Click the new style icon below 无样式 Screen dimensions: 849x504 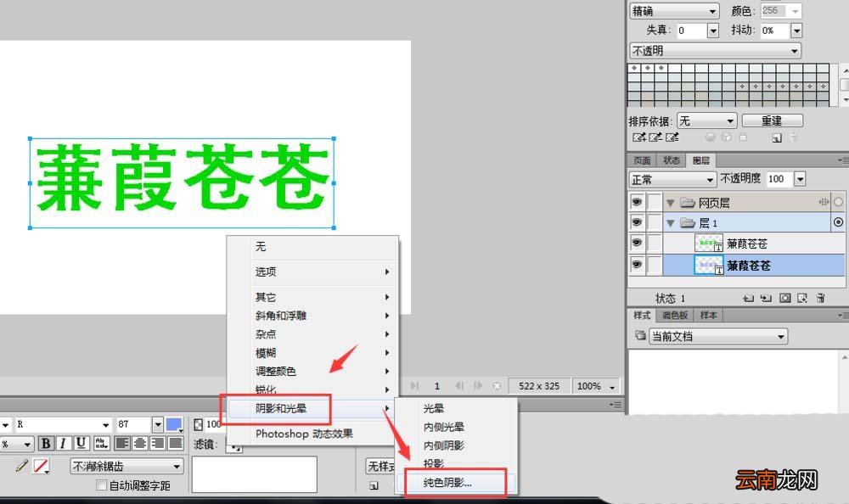pyautogui.click(x=374, y=485)
